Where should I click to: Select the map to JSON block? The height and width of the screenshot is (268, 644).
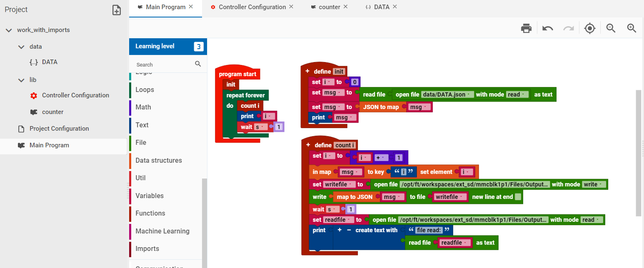[354, 197]
